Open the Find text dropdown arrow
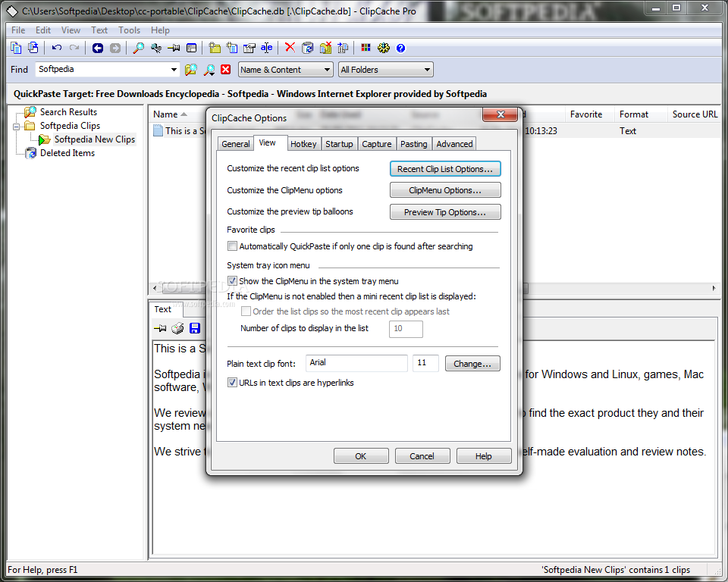Image resolution: width=728 pixels, height=582 pixels. pyautogui.click(x=174, y=70)
